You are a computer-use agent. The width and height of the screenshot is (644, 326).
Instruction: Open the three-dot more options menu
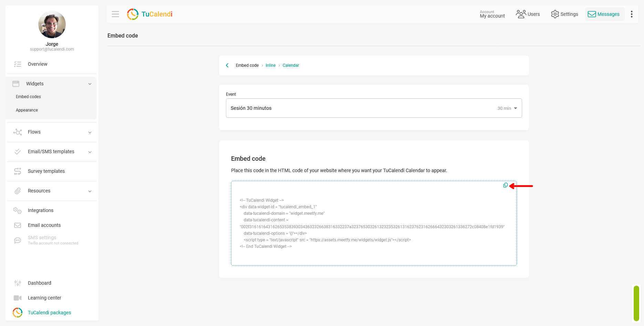632,14
